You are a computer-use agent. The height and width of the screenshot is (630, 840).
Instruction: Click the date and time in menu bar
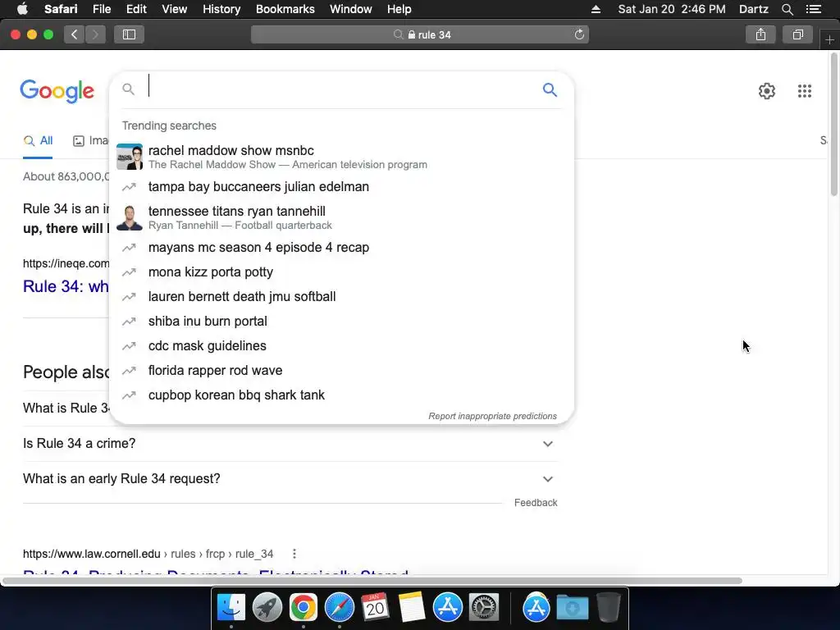672,9
